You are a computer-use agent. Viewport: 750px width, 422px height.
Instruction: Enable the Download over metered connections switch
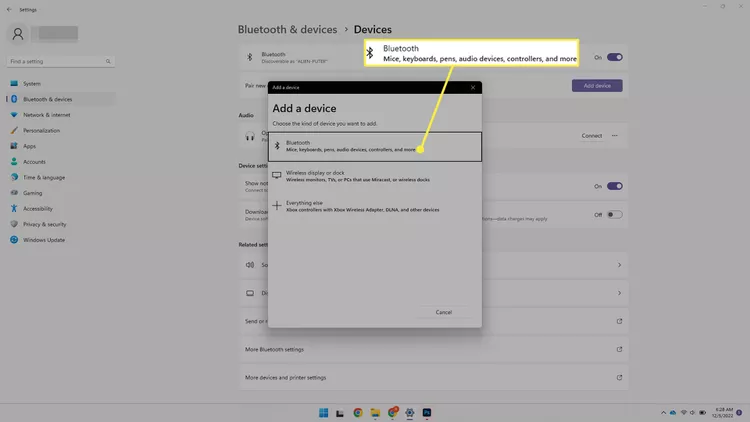click(x=615, y=214)
